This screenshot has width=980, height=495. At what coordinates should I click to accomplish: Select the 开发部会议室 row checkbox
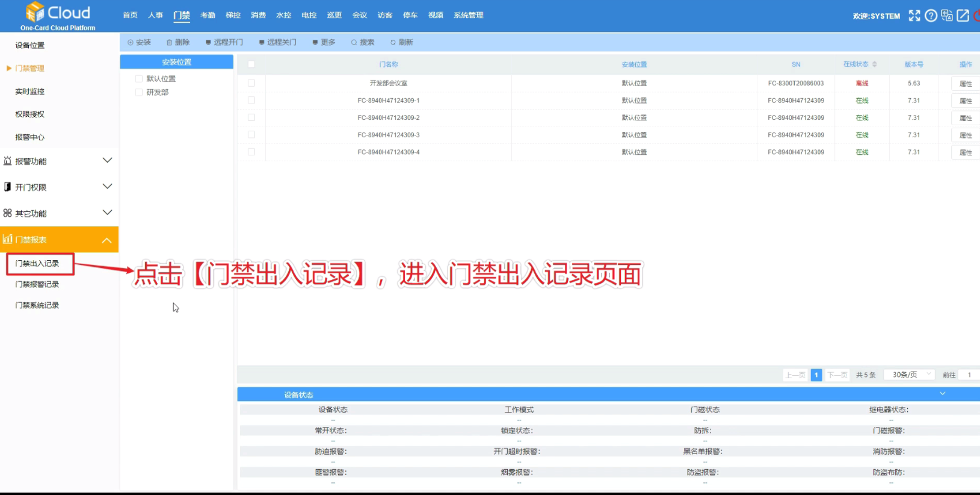(x=251, y=83)
